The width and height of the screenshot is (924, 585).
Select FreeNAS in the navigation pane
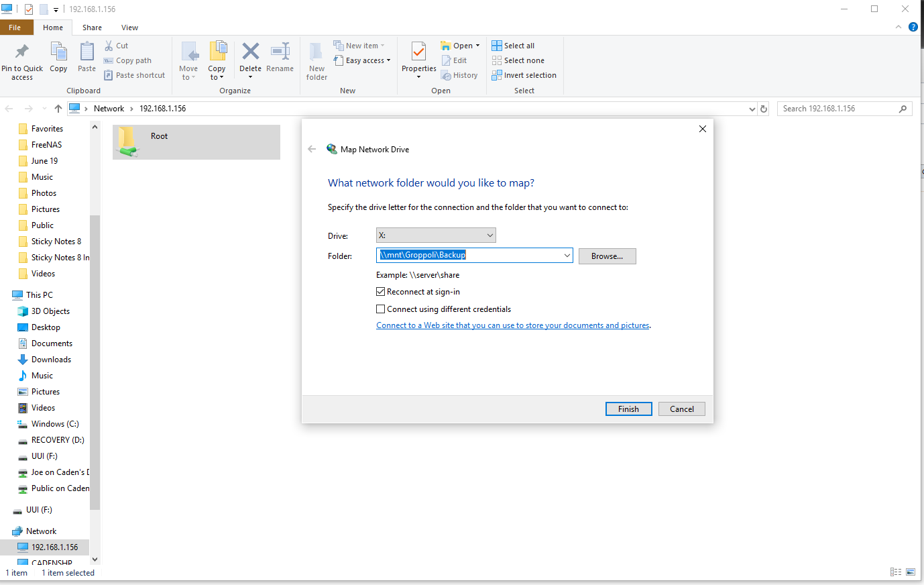point(46,145)
